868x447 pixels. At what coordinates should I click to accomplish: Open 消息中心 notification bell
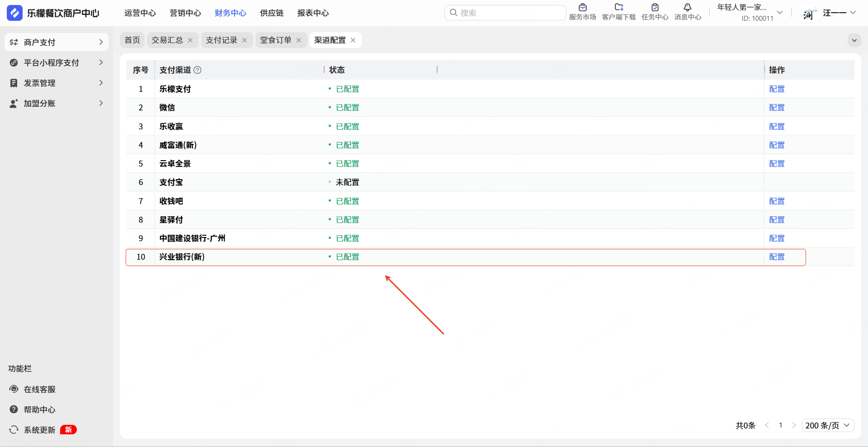coord(688,7)
